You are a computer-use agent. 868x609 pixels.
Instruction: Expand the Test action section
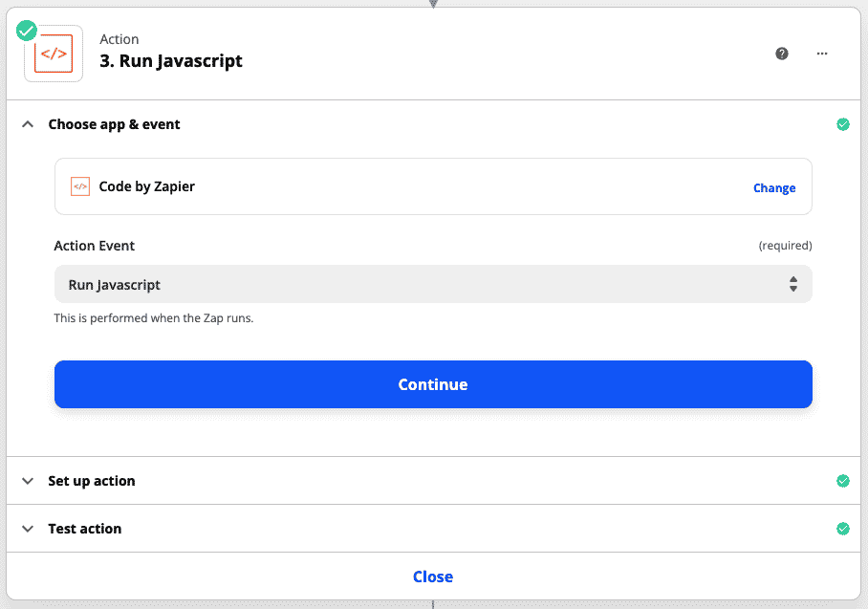point(28,529)
